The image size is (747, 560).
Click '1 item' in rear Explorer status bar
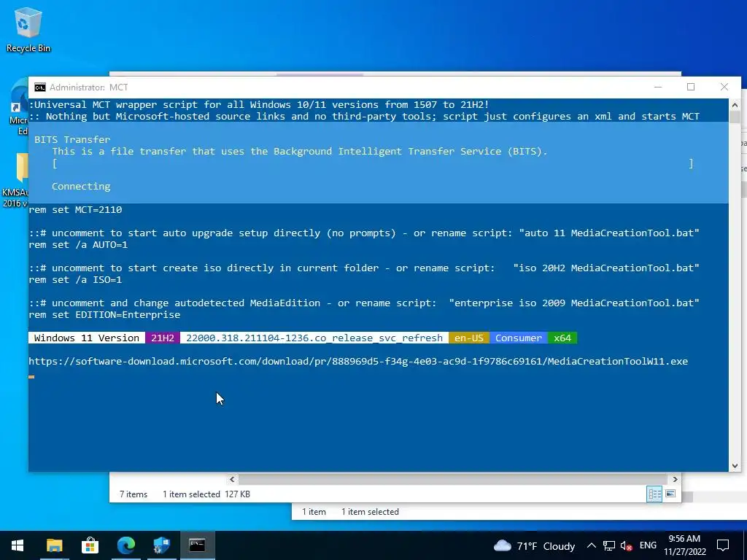(x=314, y=512)
